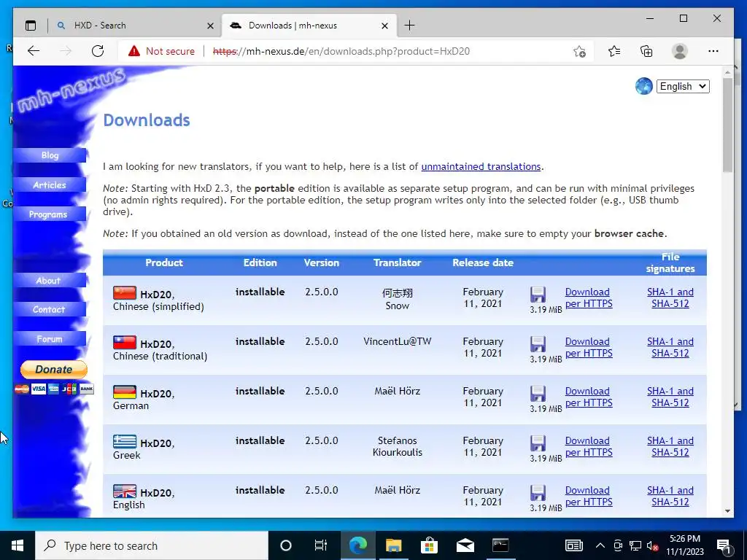The width and height of the screenshot is (747, 560).
Task: Click floppy disk icon in German row
Action: (538, 394)
